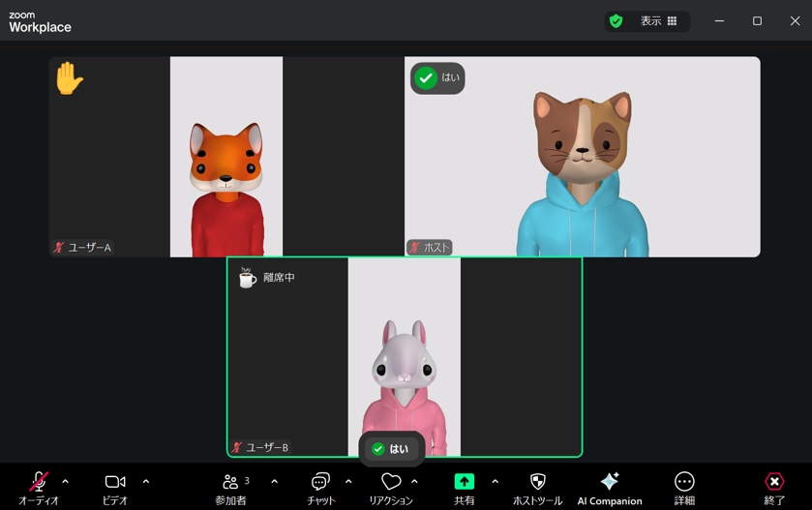The image size is (812, 510).
Task: Expand participants options arrow beside 参加者
Action: pyautogui.click(x=275, y=482)
